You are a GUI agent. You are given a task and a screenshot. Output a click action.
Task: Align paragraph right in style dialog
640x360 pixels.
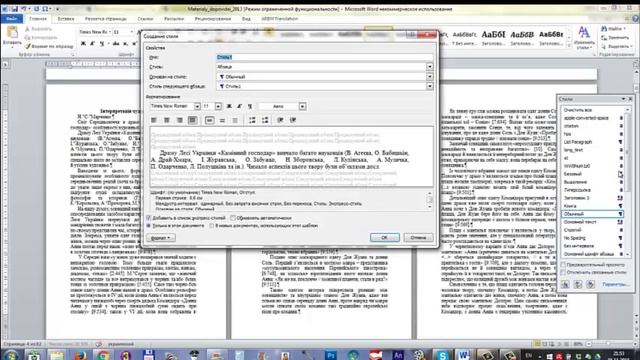(180, 120)
